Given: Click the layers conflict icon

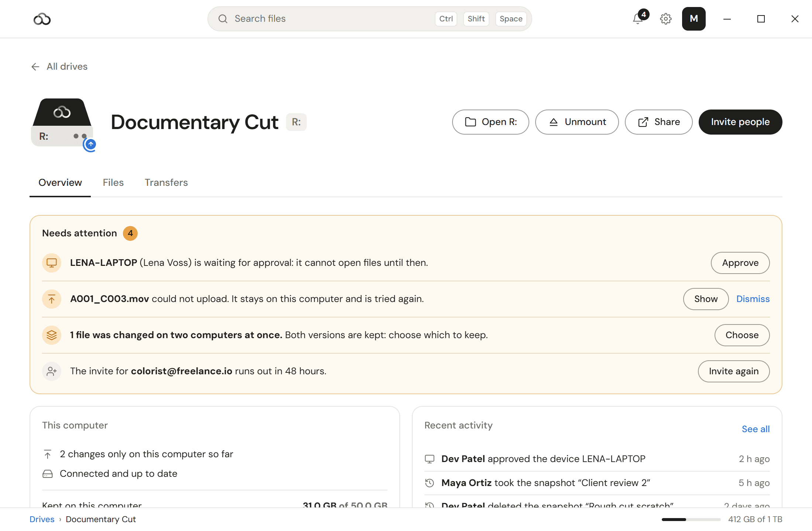Looking at the screenshot, I should (52, 335).
